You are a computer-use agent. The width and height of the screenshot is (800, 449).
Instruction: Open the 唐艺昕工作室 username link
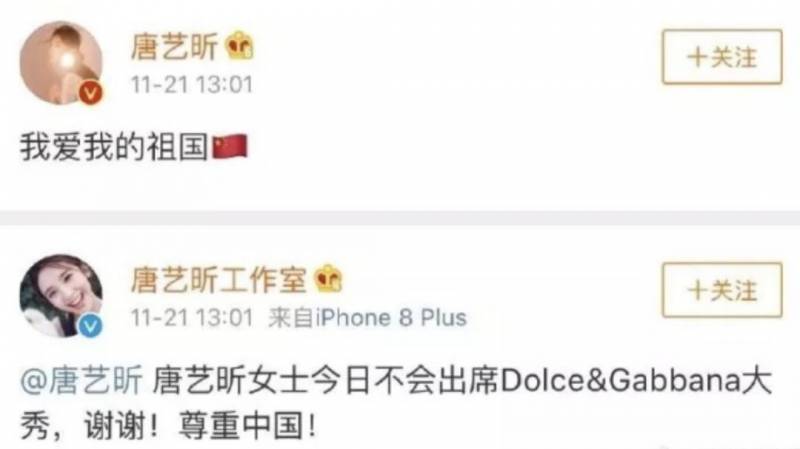pyautogui.click(x=219, y=280)
